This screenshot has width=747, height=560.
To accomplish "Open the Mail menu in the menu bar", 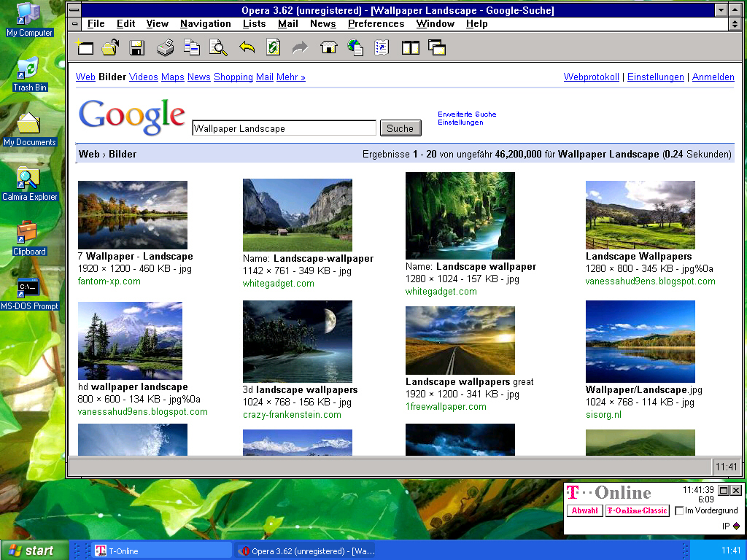I will pyautogui.click(x=288, y=24).
